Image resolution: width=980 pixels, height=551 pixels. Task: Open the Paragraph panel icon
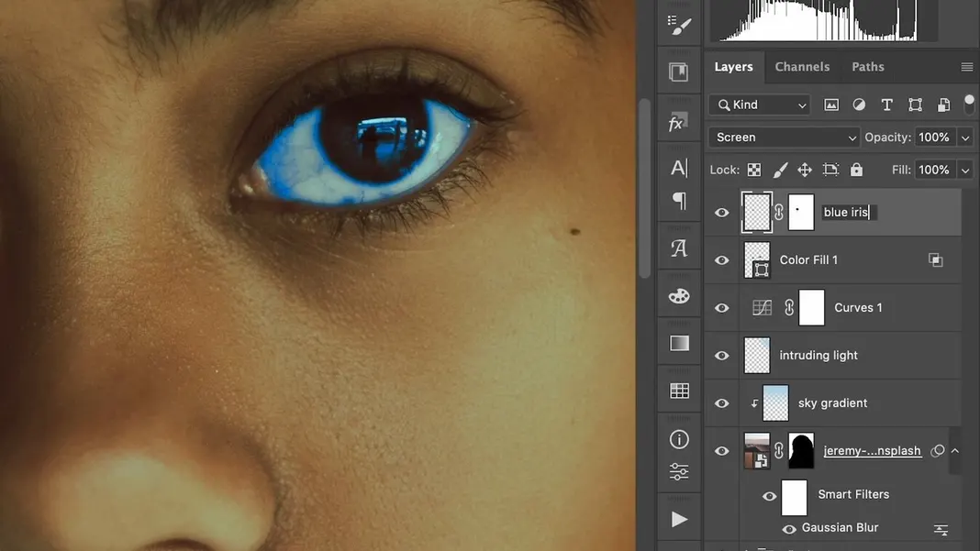tap(679, 201)
